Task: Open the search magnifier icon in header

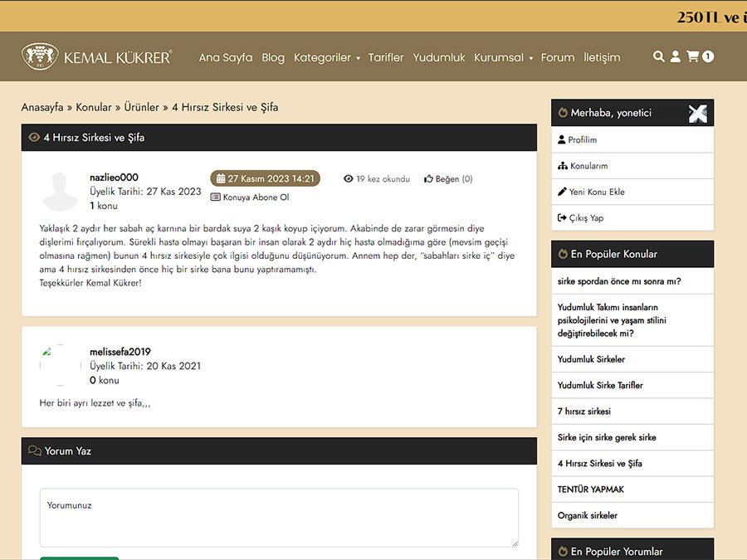Action: coord(659,56)
